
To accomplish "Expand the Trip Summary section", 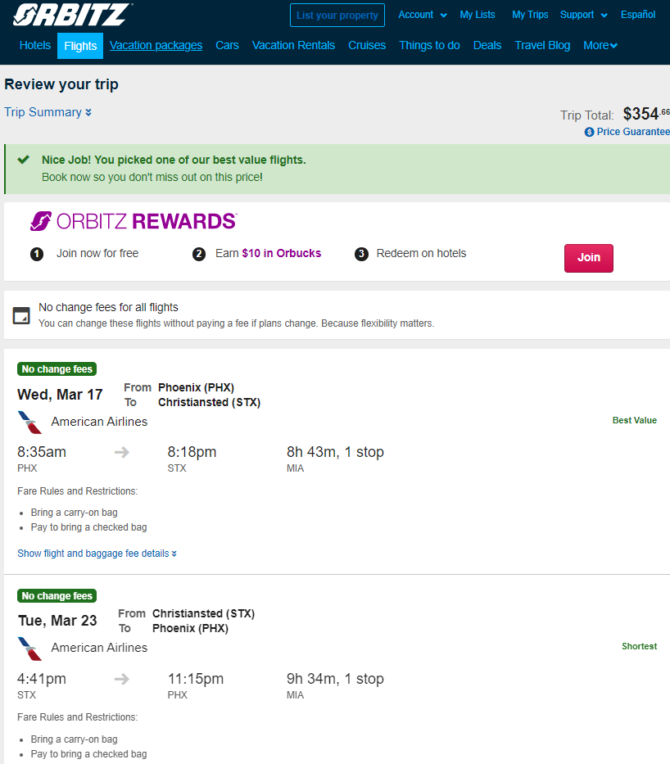I will [48, 112].
